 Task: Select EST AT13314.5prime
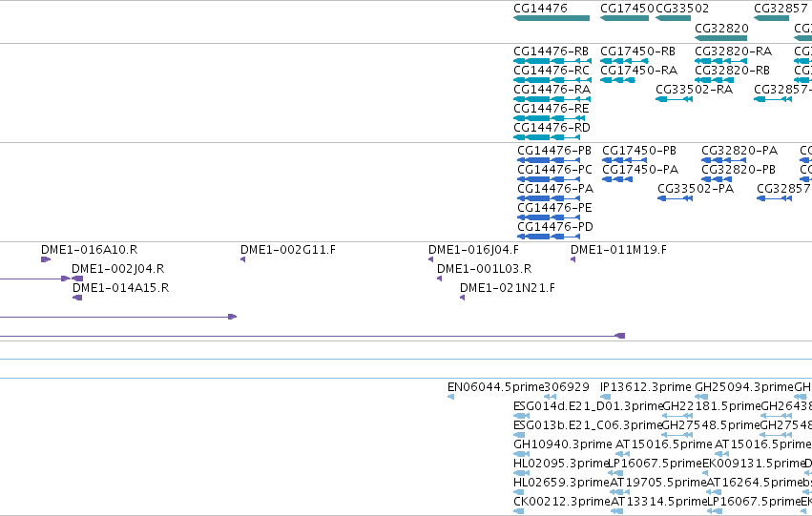[658, 503]
